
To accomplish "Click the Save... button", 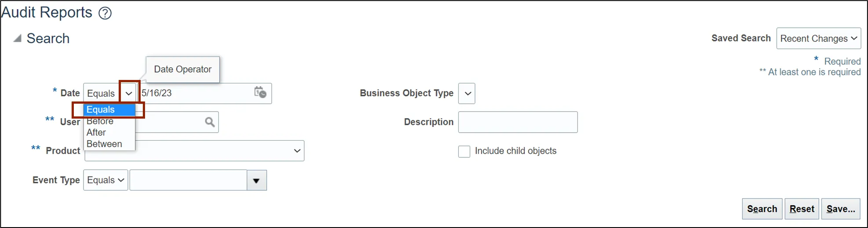I will click(840, 209).
